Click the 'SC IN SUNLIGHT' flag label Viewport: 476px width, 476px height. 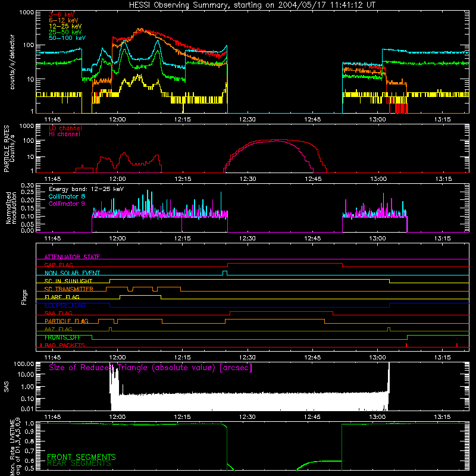68,281
